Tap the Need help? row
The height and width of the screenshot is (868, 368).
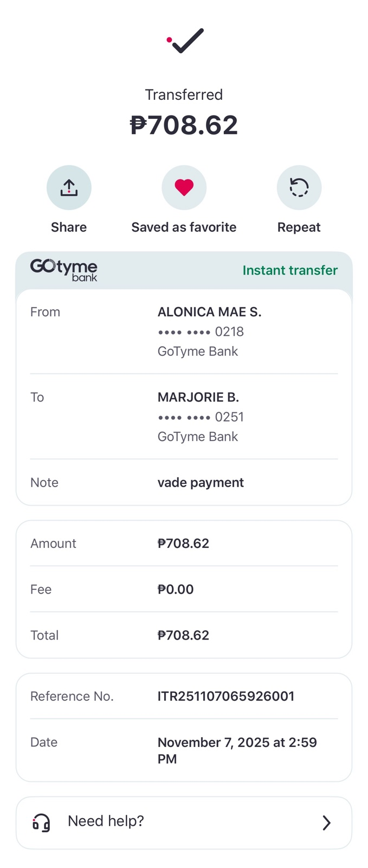(x=184, y=822)
